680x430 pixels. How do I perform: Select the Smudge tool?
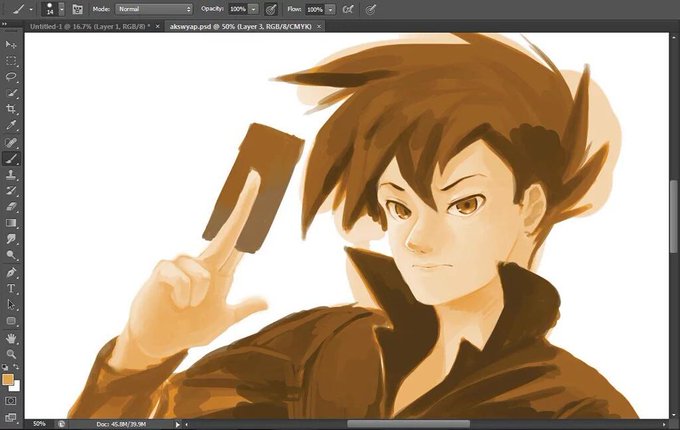click(11, 239)
